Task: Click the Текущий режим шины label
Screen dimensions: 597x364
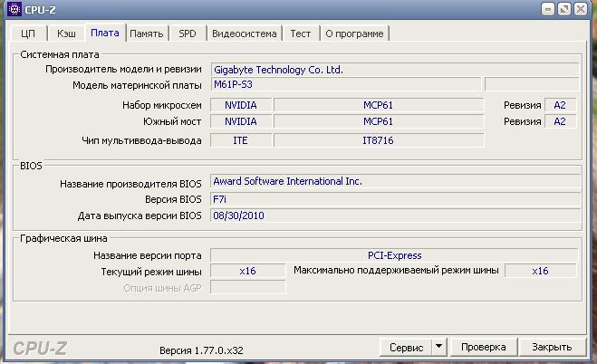Action: (x=151, y=272)
